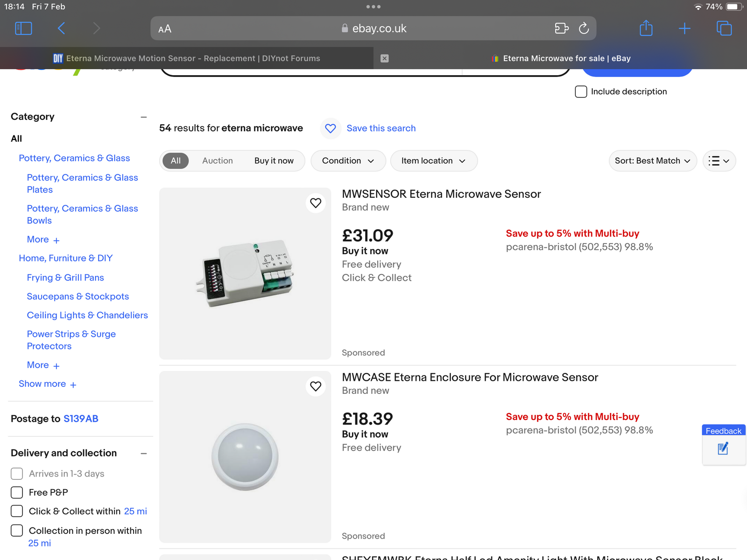This screenshot has height=560, width=747.
Task: Select the Auction listing filter
Action: [217, 161]
